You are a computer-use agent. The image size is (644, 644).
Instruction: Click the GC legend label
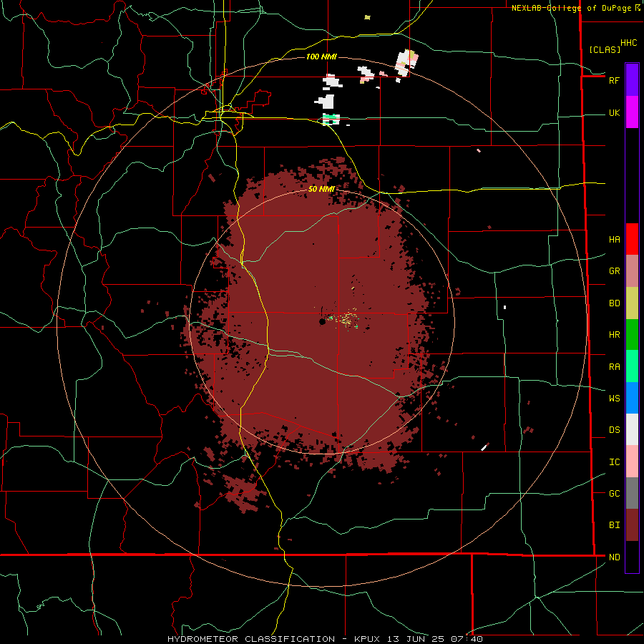[614, 493]
